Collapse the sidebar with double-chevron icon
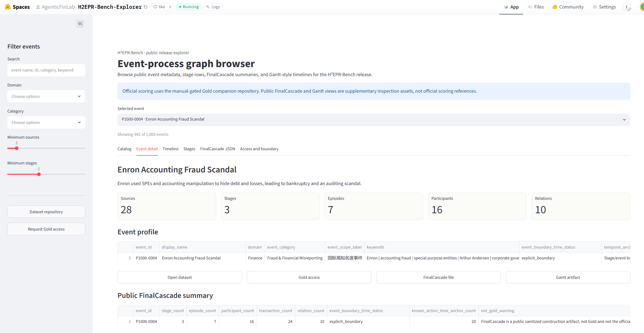 (x=80, y=24)
